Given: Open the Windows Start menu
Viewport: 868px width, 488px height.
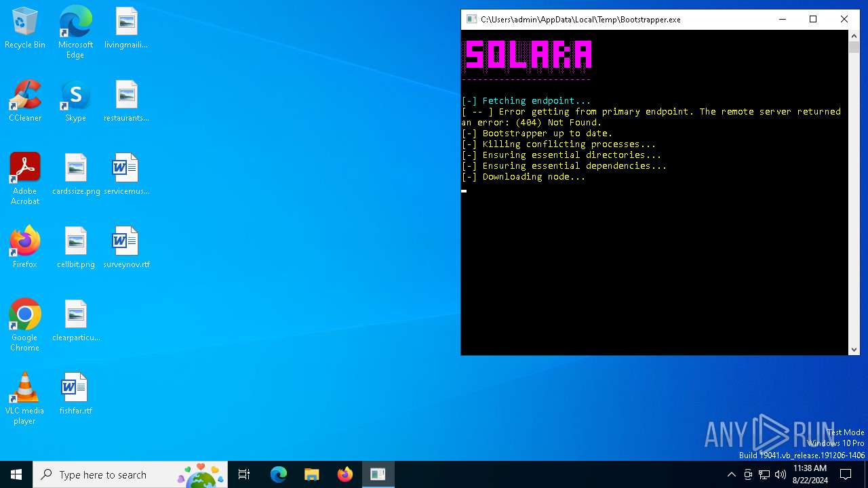Looking at the screenshot, I should tap(16, 474).
